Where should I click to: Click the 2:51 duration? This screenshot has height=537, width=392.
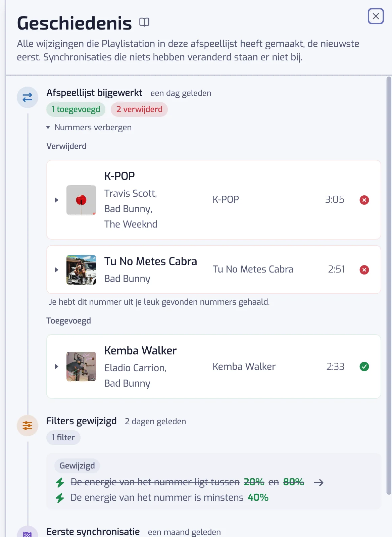[x=336, y=269]
